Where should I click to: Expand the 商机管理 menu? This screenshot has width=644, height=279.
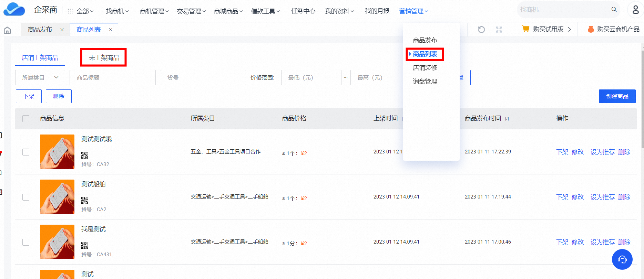pyautogui.click(x=154, y=11)
